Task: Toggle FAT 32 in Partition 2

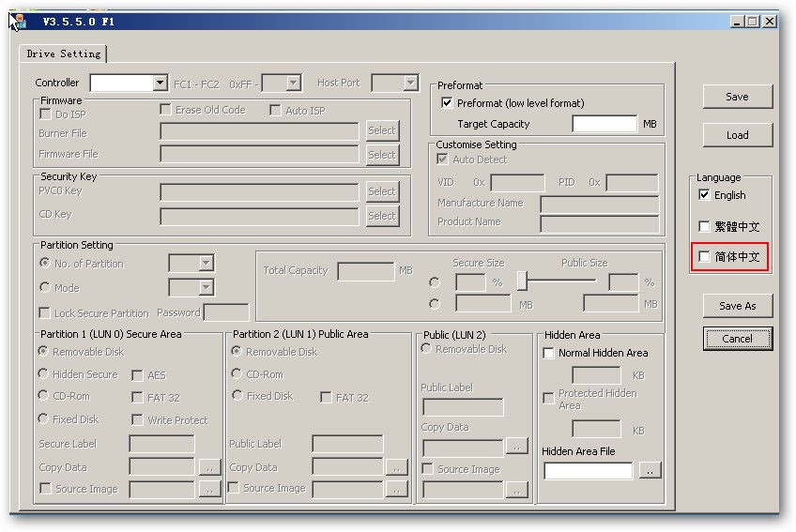Action: coord(326,398)
